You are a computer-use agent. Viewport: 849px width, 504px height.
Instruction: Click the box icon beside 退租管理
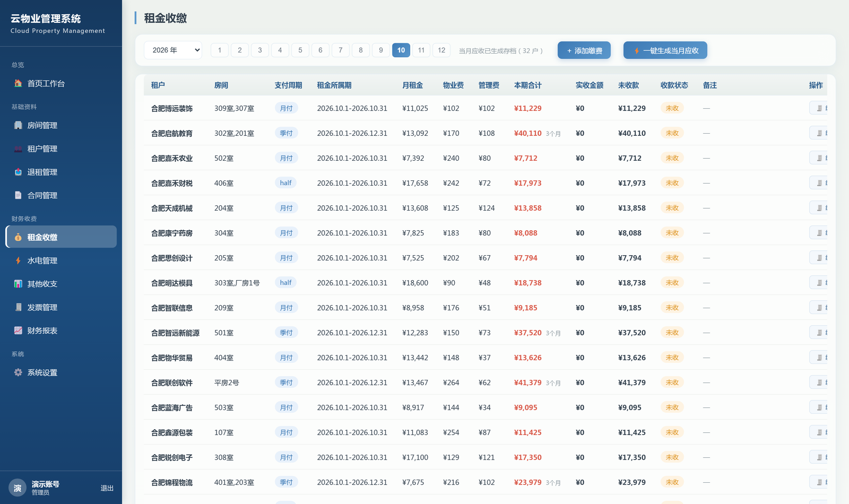pos(18,172)
